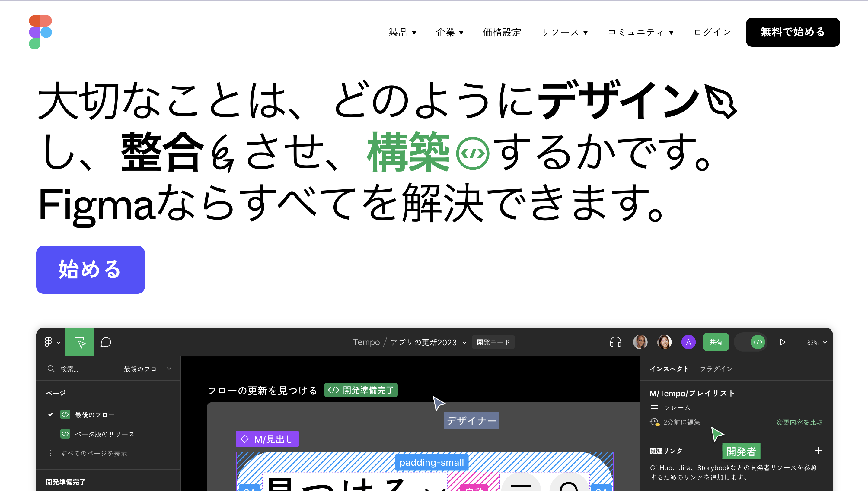Click the second user avatar
The height and width of the screenshot is (491, 868).
664,342
